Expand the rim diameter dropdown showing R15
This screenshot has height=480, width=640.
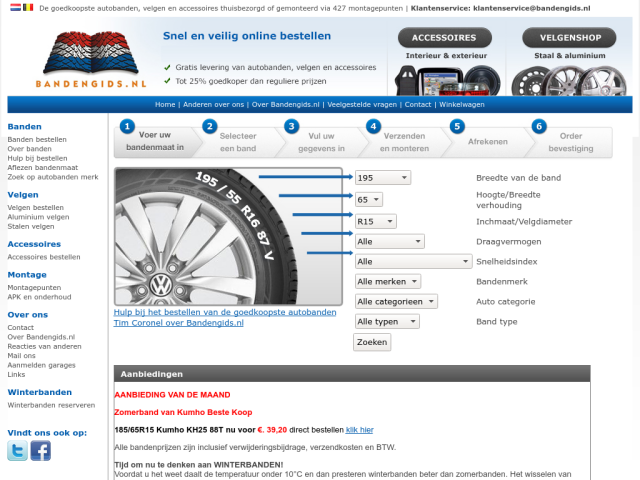tap(376, 221)
